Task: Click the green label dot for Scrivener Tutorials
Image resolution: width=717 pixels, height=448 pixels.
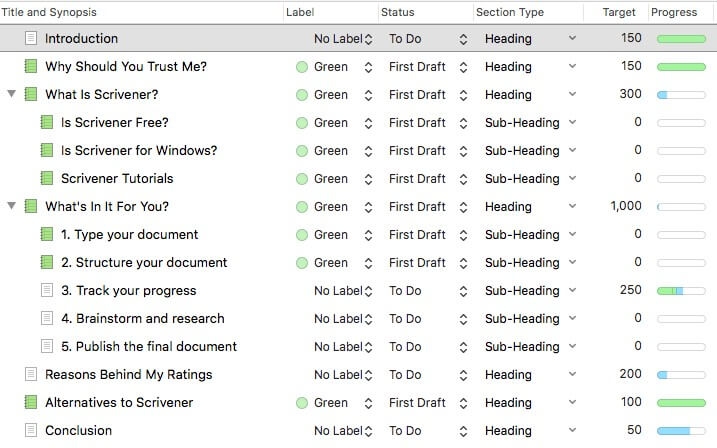Action: pos(302,179)
